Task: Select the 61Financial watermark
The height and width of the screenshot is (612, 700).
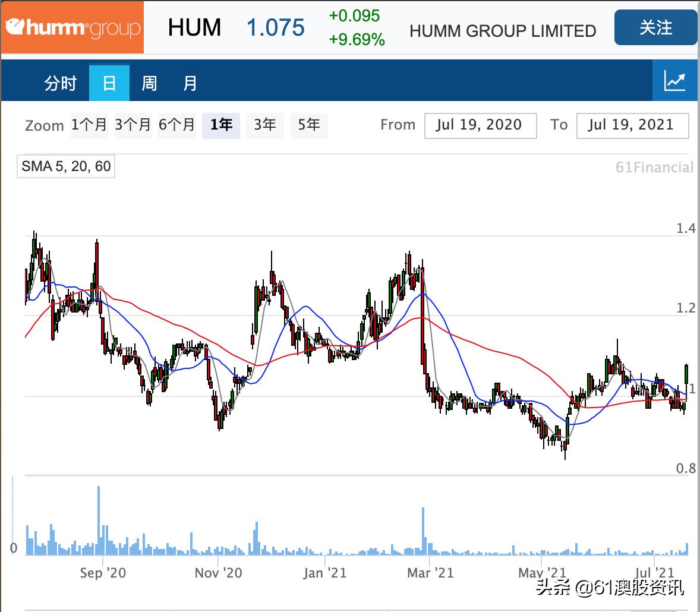Action: click(654, 168)
